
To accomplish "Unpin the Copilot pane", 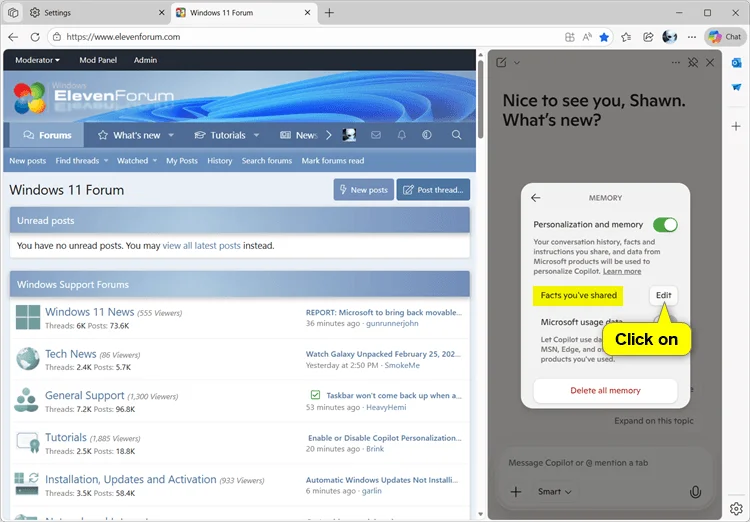I will click(693, 63).
